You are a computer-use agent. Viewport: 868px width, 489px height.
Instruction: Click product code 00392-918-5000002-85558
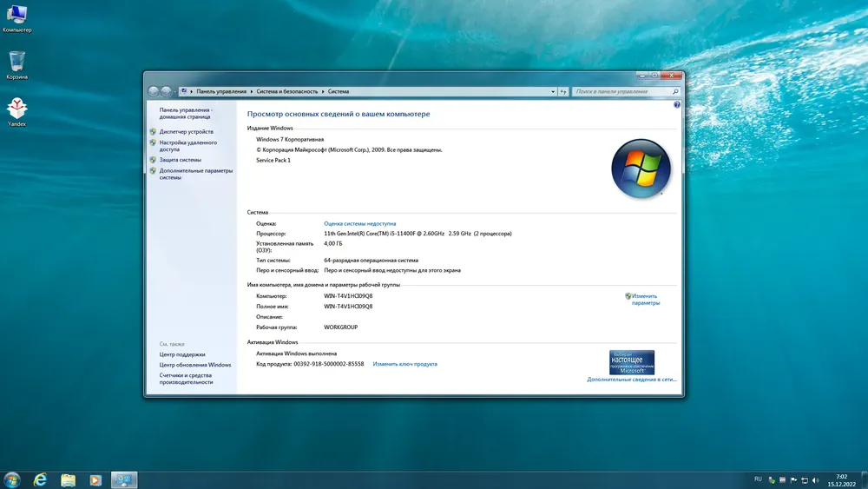coord(329,364)
